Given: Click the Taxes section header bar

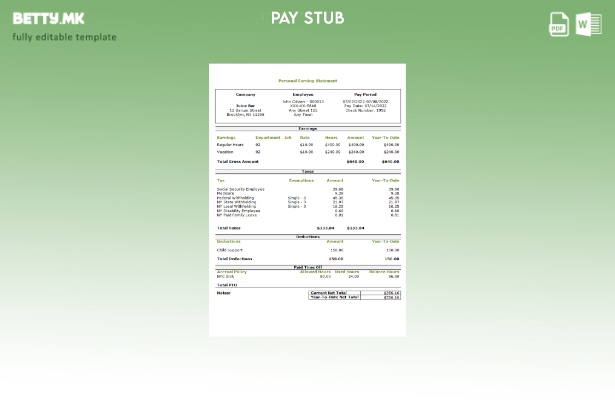Looking at the screenshot, I should [x=307, y=172].
